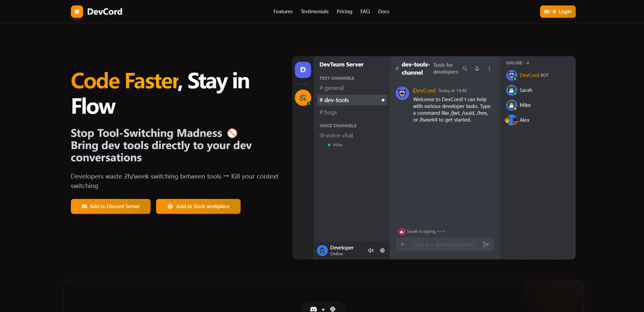Click Alex's avatar in members list
644x312 pixels.
[x=512, y=120]
